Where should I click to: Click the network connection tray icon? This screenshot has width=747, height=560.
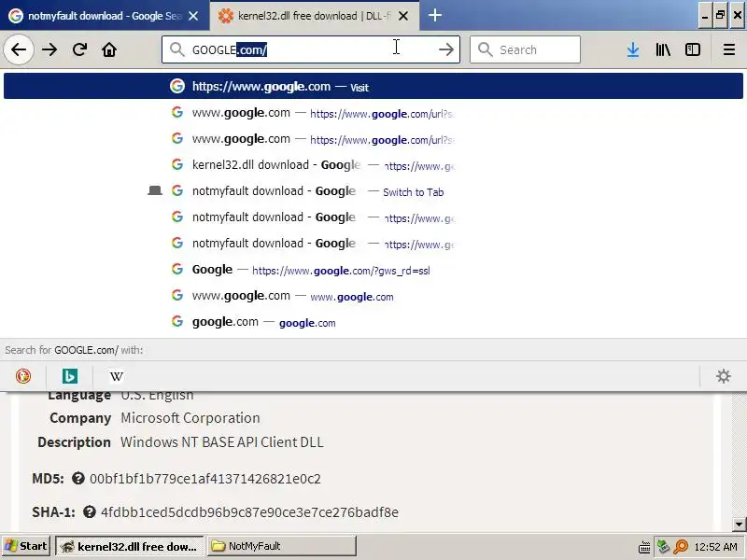[663, 546]
